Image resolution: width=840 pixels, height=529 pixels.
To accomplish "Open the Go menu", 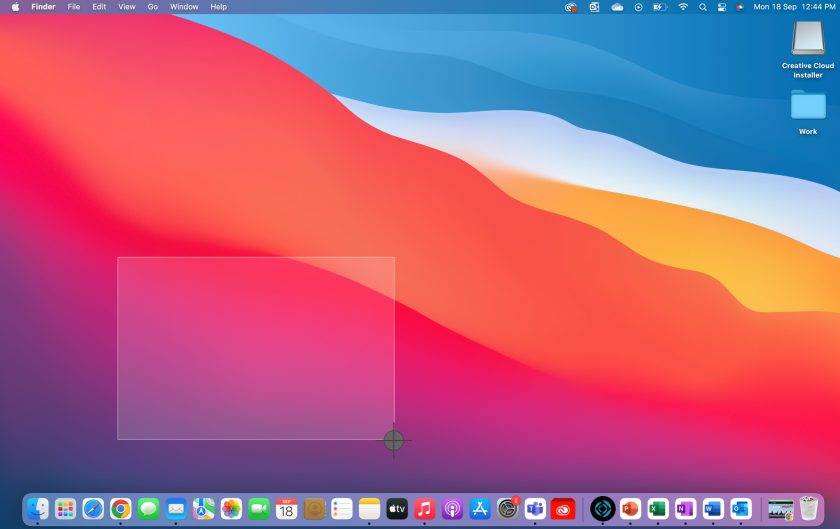I will click(x=152, y=7).
